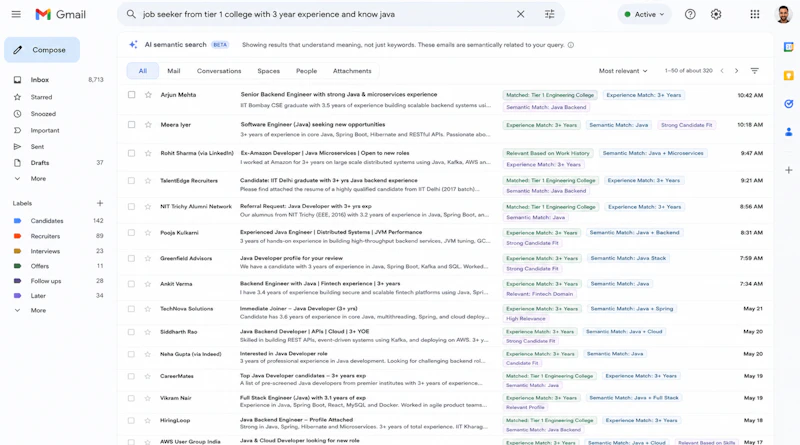Click the Compose button
The image size is (800, 445).
[42, 50]
